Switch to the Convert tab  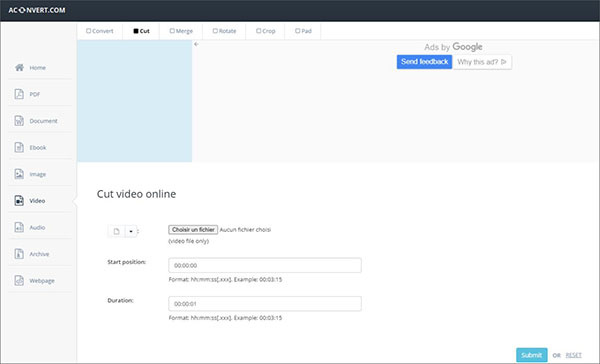click(x=100, y=31)
